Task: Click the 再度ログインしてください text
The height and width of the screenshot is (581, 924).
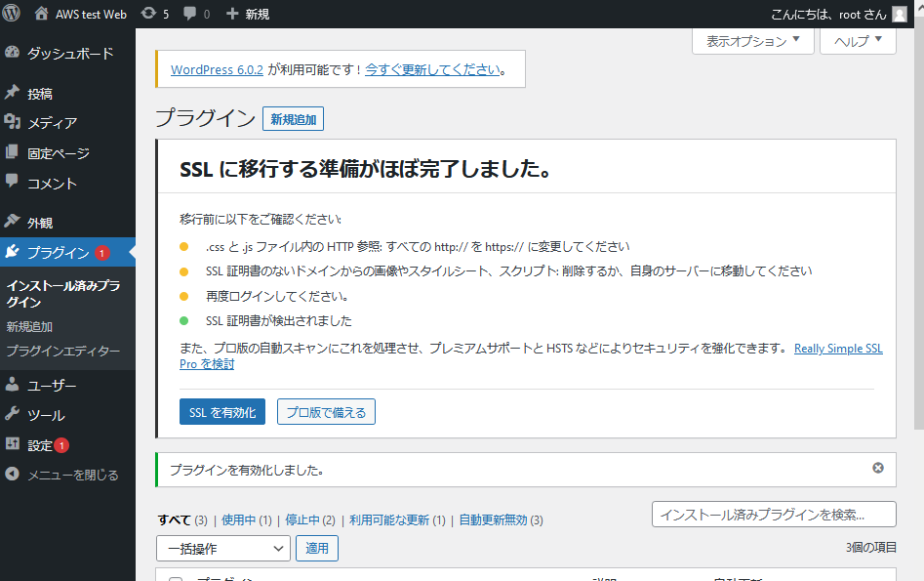Action: click(x=276, y=296)
